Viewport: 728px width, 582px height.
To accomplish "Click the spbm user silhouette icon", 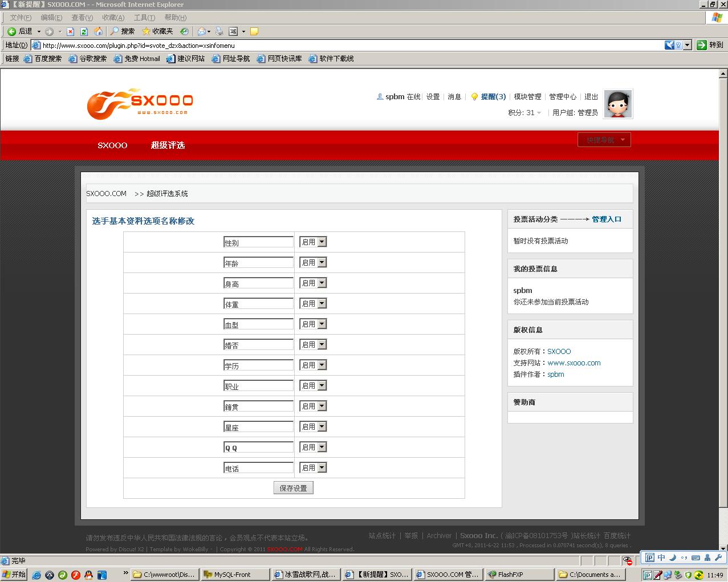I will click(380, 96).
